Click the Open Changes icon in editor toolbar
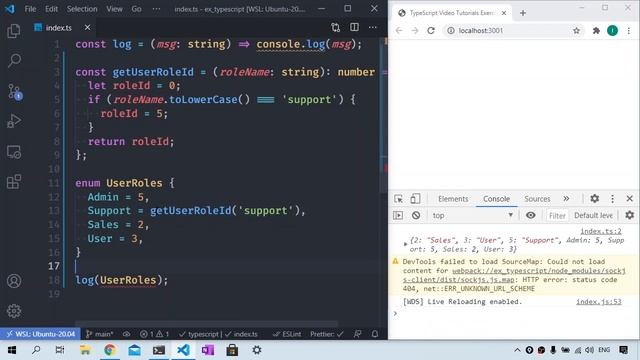The width and height of the screenshot is (640, 360). pos(336,27)
